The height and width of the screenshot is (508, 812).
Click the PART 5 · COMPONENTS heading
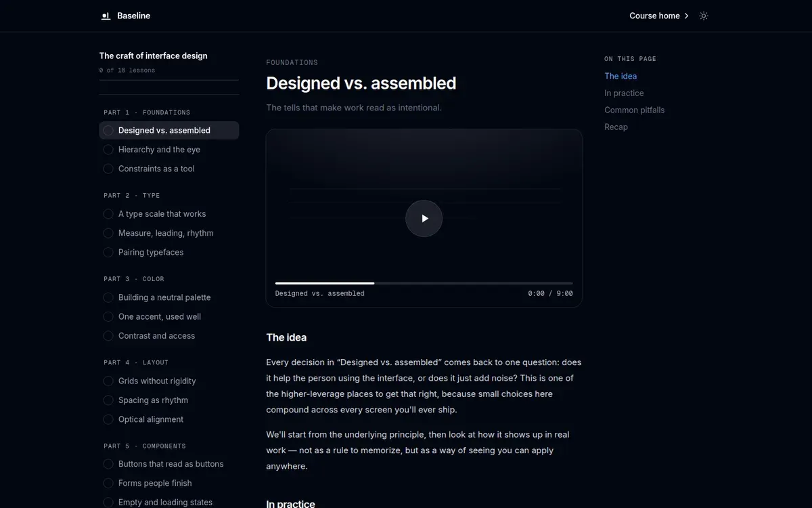click(145, 446)
